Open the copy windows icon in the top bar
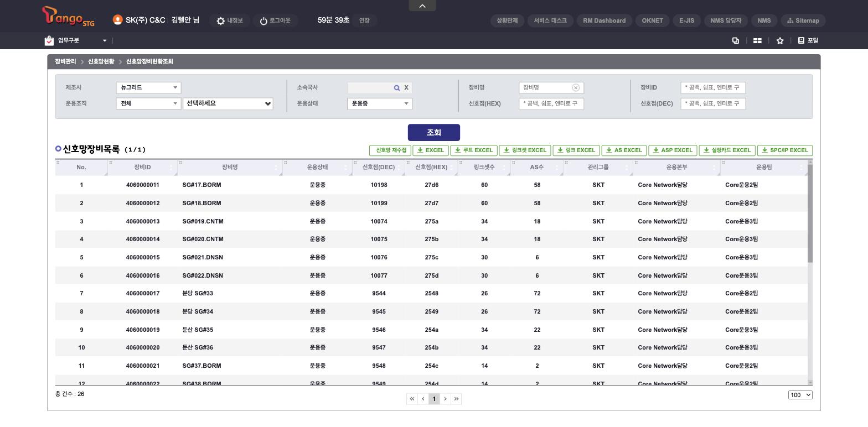Viewport: 868px width, 427px height. [x=736, y=40]
